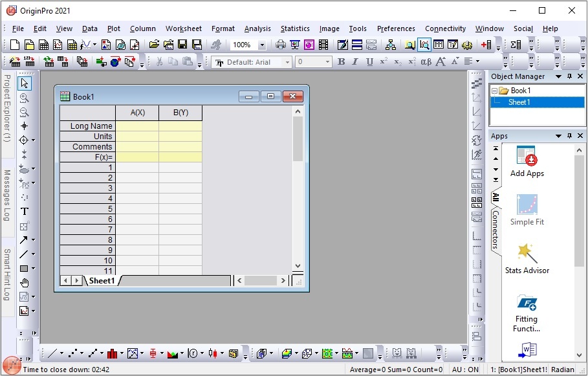Open the font size dropdown

click(327, 62)
